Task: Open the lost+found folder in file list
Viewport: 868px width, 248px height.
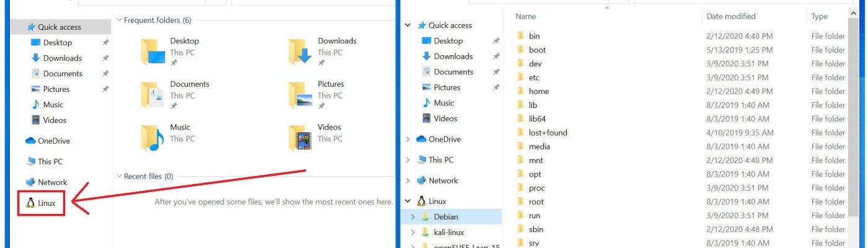Action: click(x=547, y=133)
